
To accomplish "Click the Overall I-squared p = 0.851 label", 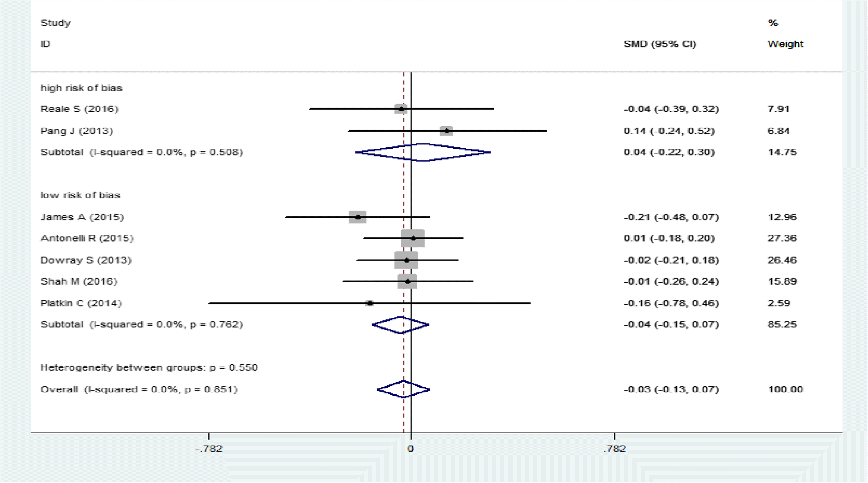I will point(139,389).
